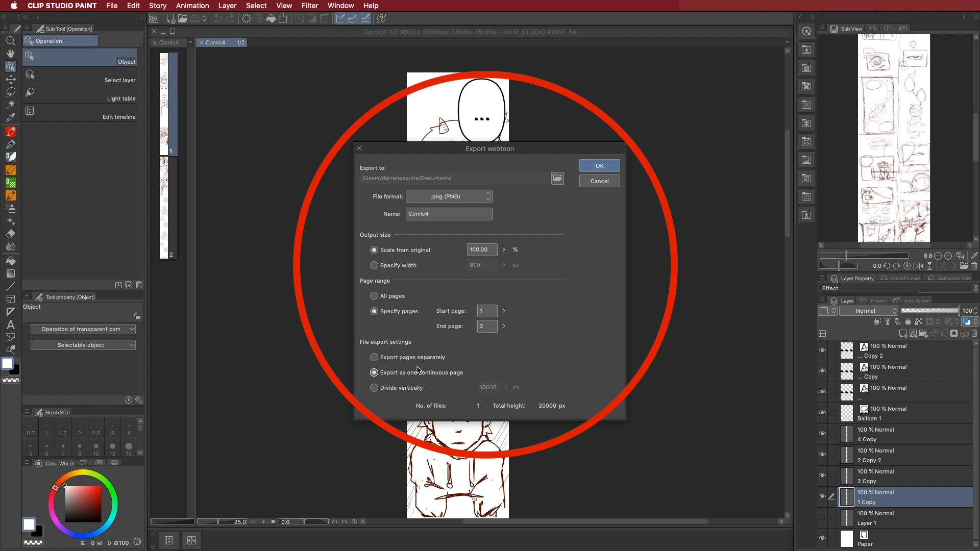Select the Magnifier zoom tool

point(10,41)
